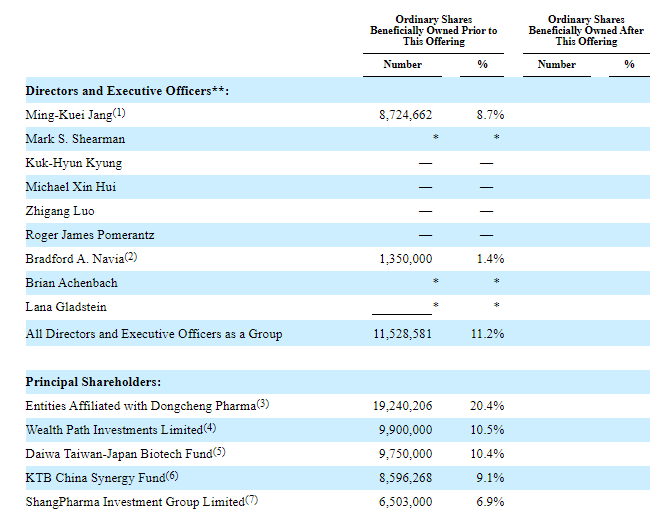Select 'Daiwa Taiwan-Japan Biotech Fund'
Image resolution: width=671 pixels, height=516 pixels.
click(x=119, y=454)
